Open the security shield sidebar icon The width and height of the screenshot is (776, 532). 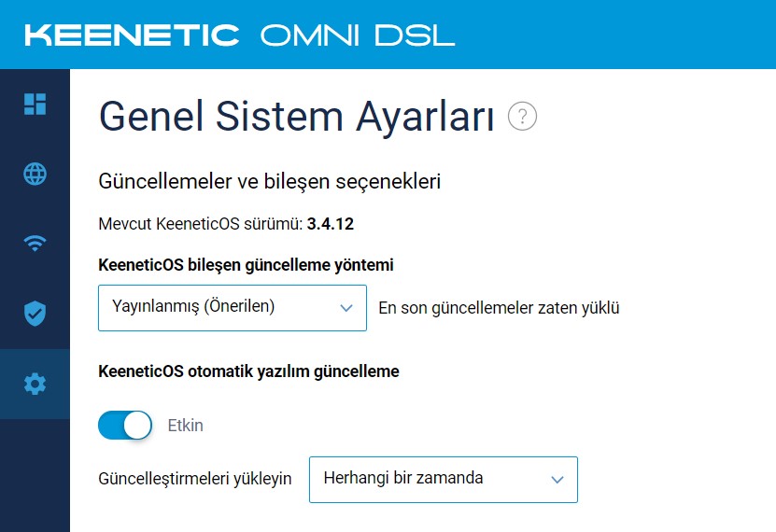pos(35,314)
